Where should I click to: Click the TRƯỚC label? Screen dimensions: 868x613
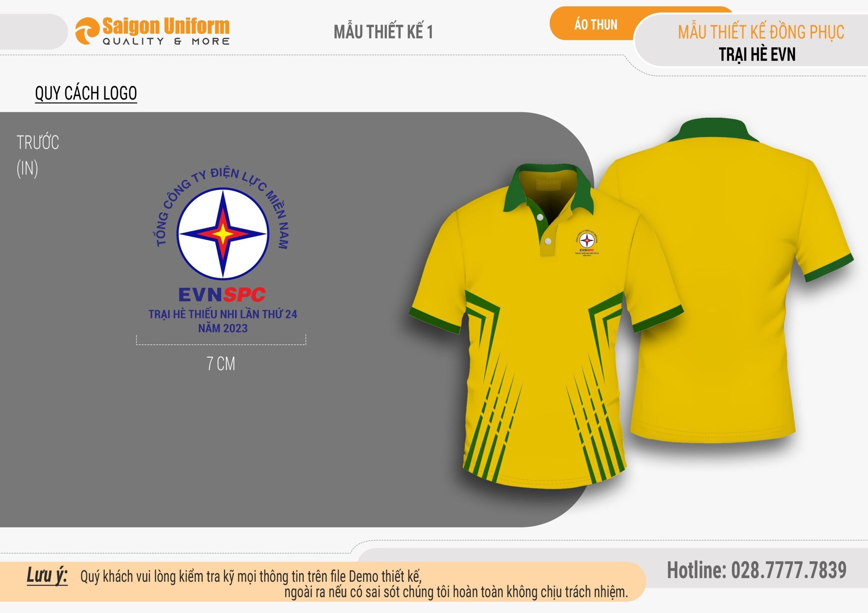38,142
